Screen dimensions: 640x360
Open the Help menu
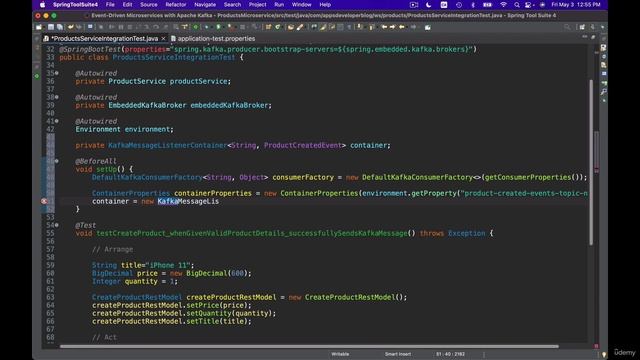click(325, 5)
